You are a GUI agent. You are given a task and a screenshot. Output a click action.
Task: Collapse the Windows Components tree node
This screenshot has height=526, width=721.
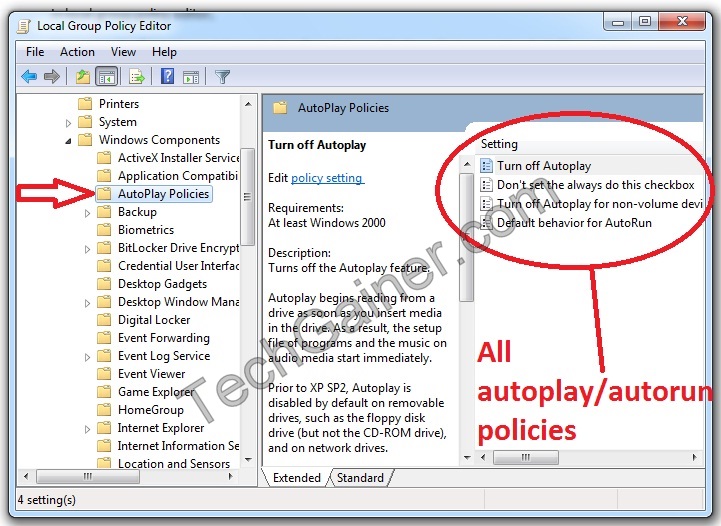[x=69, y=140]
